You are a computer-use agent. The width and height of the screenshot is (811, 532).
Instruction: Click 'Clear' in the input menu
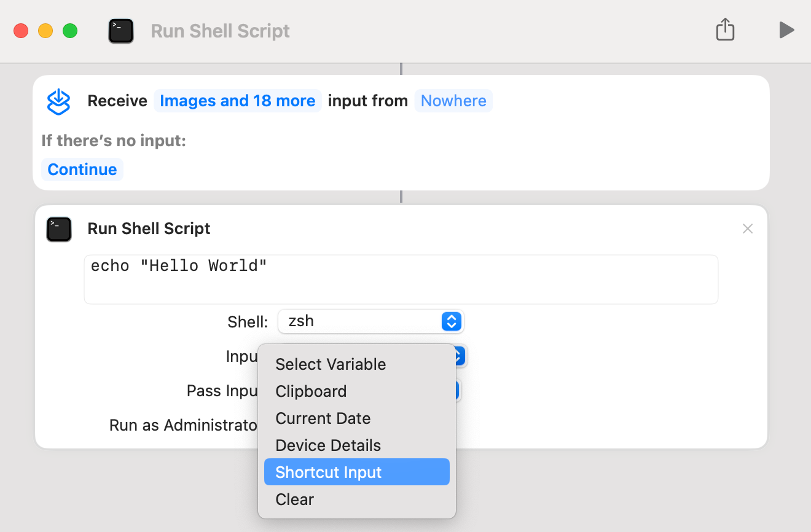294,499
